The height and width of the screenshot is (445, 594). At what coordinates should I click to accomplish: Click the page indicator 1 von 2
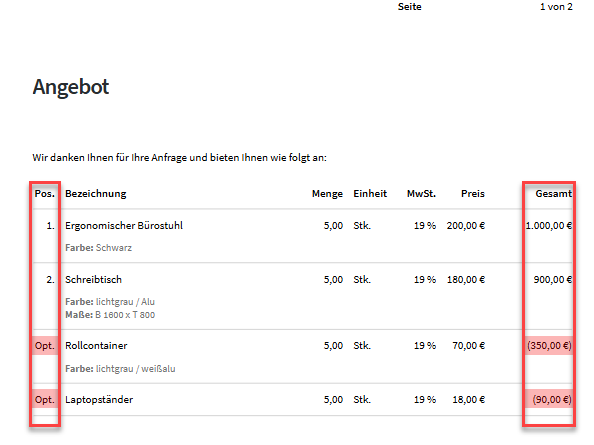click(556, 7)
